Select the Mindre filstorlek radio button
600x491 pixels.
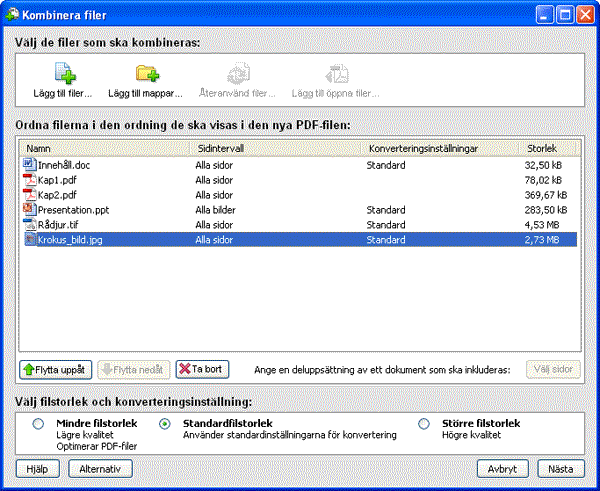pyautogui.click(x=39, y=424)
